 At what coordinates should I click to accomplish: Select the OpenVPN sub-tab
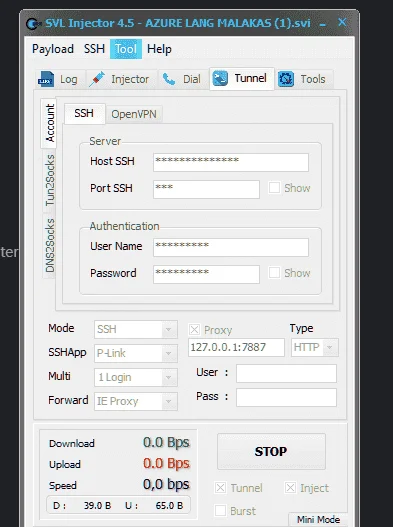click(134, 114)
